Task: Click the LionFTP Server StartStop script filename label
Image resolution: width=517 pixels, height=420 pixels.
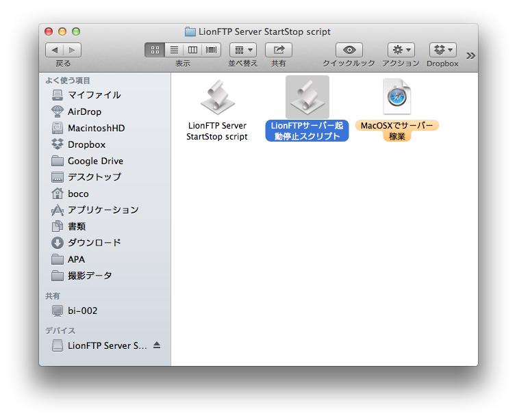Action: (217, 131)
